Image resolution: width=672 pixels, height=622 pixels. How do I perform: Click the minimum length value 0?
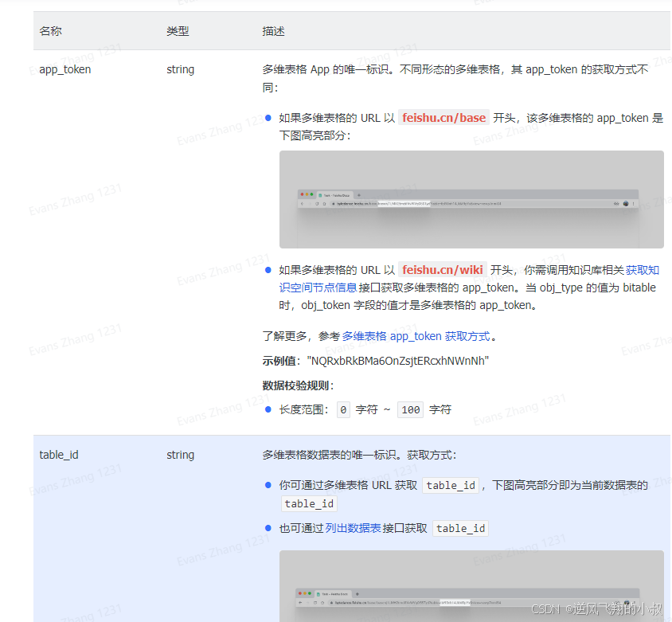tap(343, 410)
